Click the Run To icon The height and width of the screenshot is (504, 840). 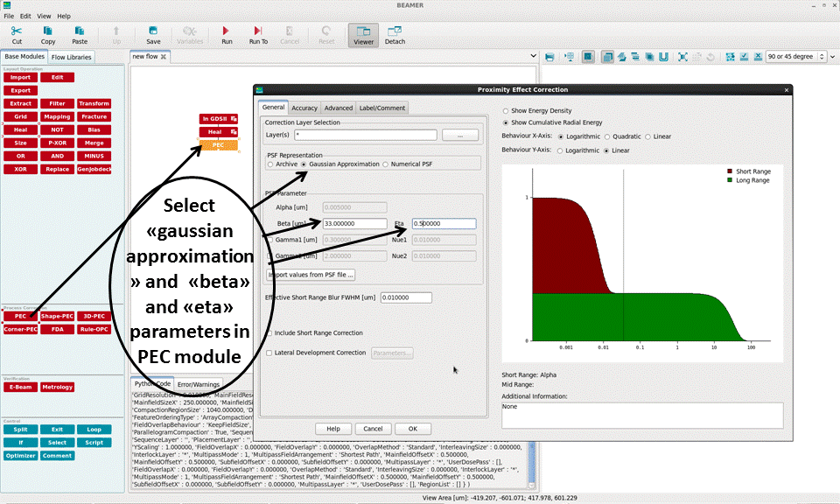pos(258,34)
